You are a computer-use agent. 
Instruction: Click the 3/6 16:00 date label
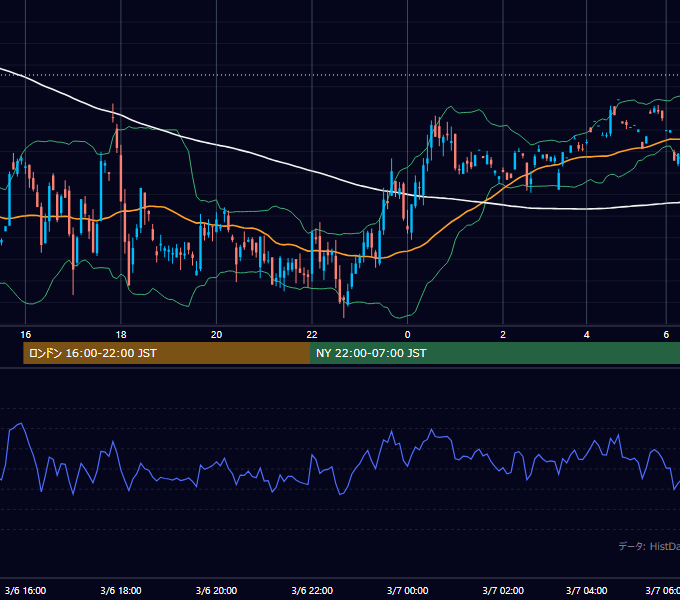click(26, 590)
